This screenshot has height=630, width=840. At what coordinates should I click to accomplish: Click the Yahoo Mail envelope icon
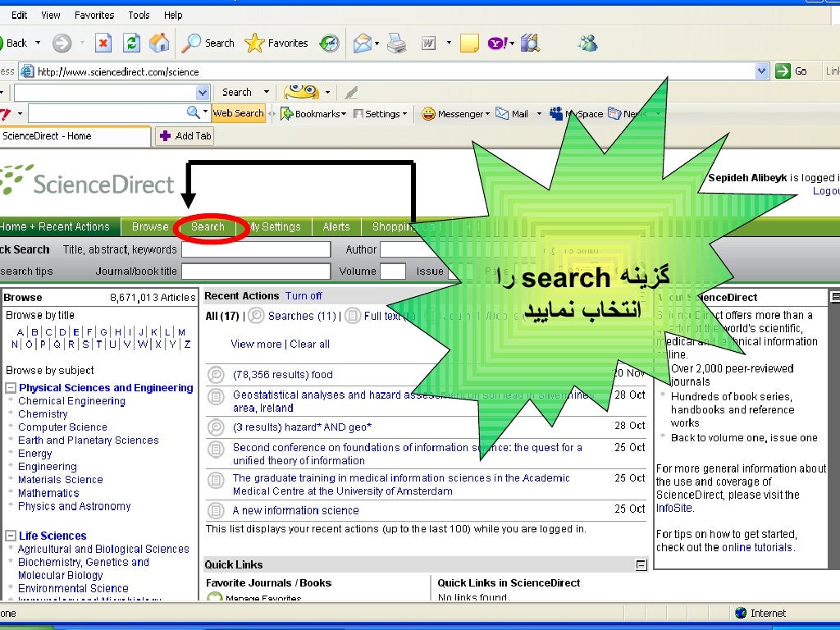(x=502, y=113)
